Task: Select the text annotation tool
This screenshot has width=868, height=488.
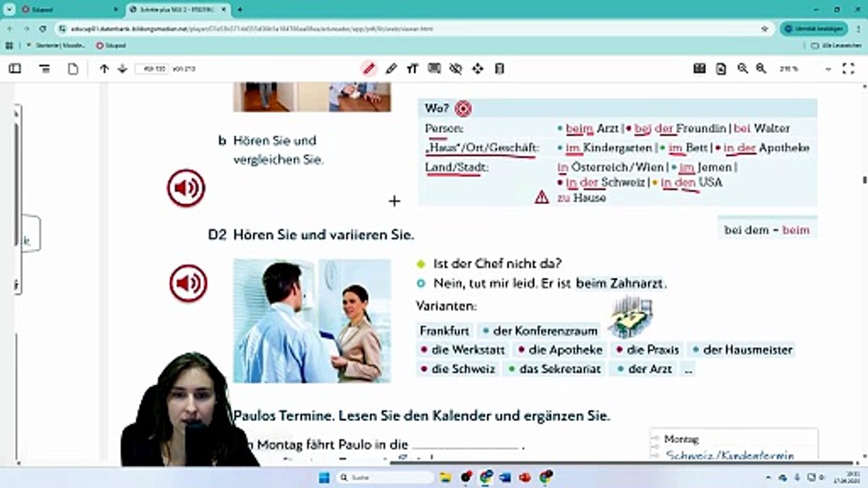Action: point(412,68)
